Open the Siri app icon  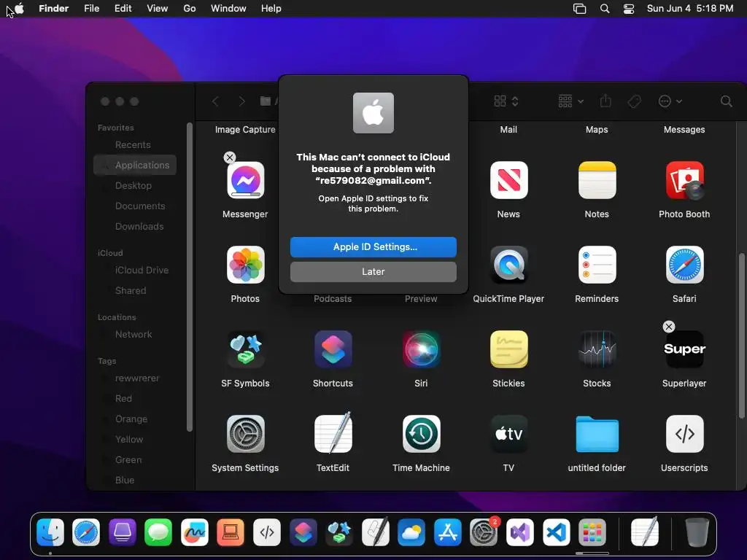tap(421, 349)
